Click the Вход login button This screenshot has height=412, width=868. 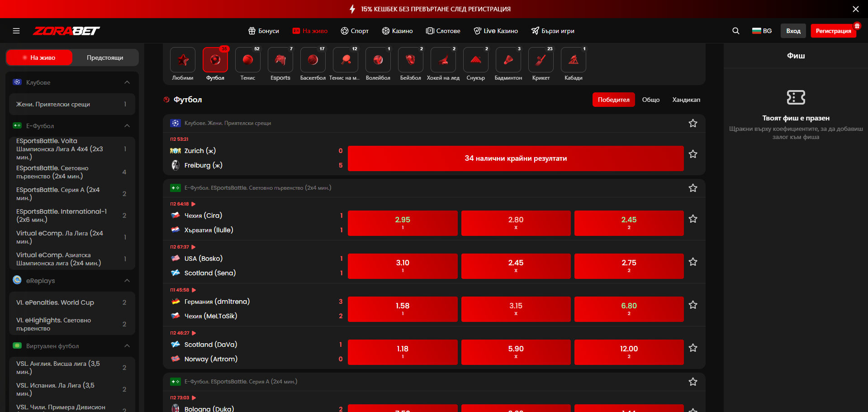coord(793,31)
